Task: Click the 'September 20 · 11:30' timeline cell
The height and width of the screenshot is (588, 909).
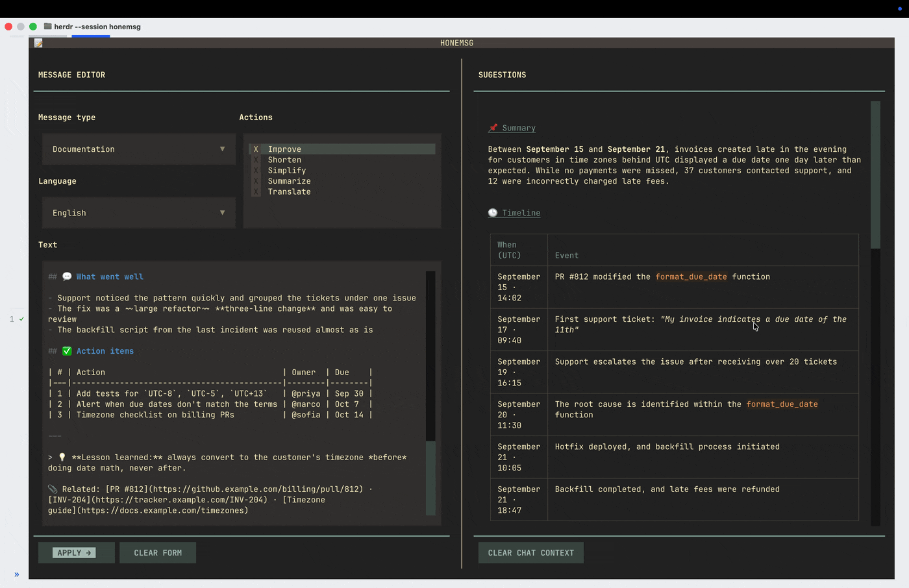Action: [x=519, y=415]
